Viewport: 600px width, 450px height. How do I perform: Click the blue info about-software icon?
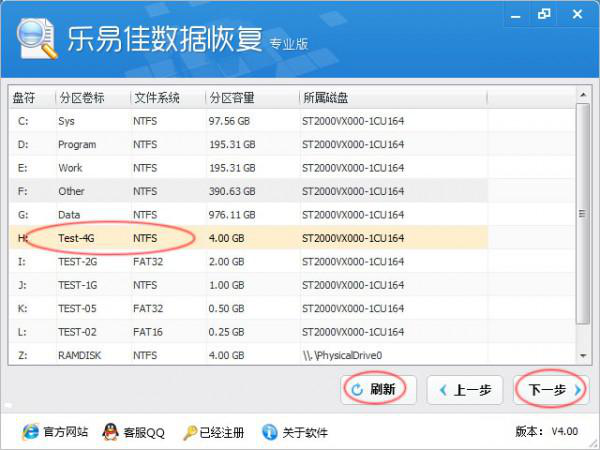click(x=270, y=432)
